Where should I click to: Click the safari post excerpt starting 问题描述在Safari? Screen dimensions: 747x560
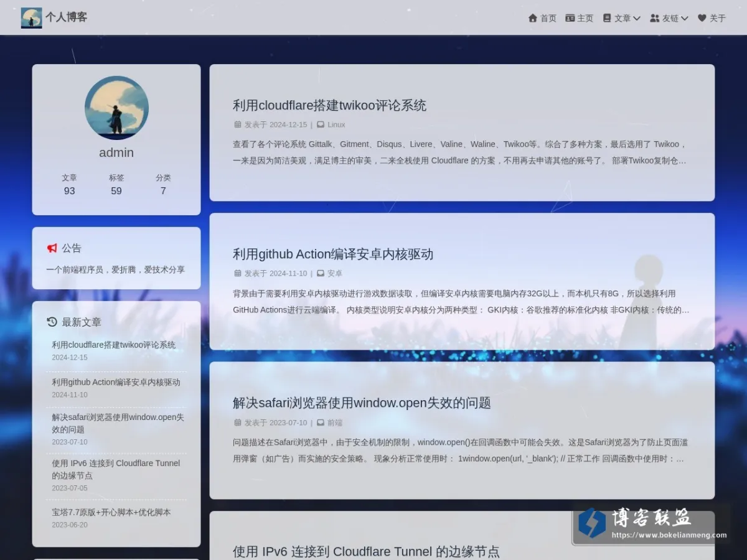461,450
